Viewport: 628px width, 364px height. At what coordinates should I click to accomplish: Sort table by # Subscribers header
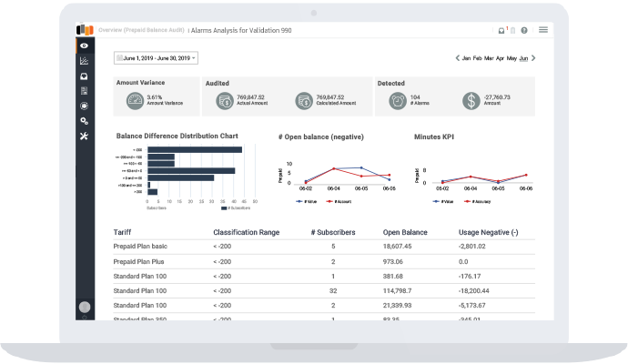333,232
